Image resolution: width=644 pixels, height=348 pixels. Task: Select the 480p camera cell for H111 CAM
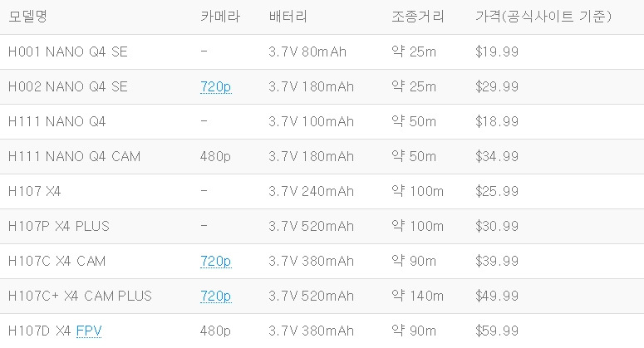[215, 156]
